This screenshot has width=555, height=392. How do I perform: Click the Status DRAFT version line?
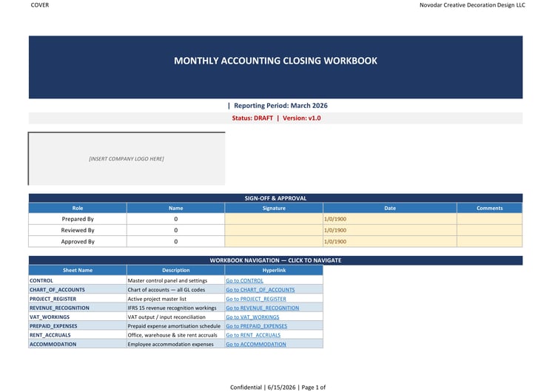click(276, 118)
